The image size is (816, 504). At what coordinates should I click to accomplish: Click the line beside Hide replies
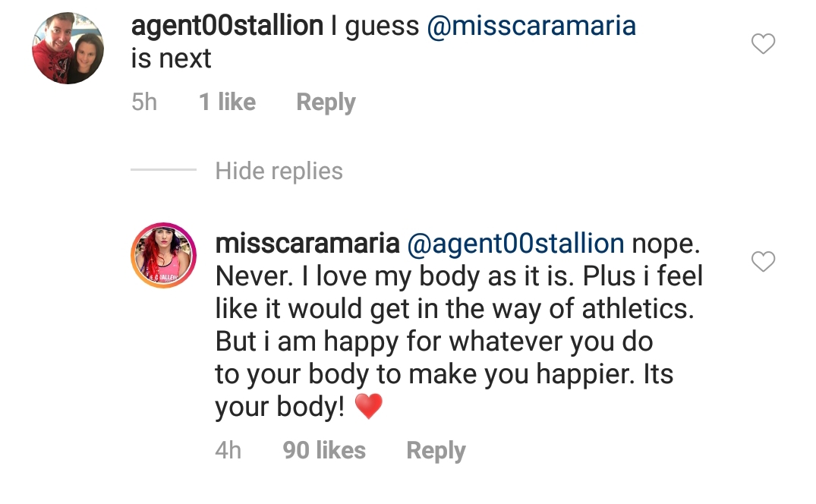point(163,169)
